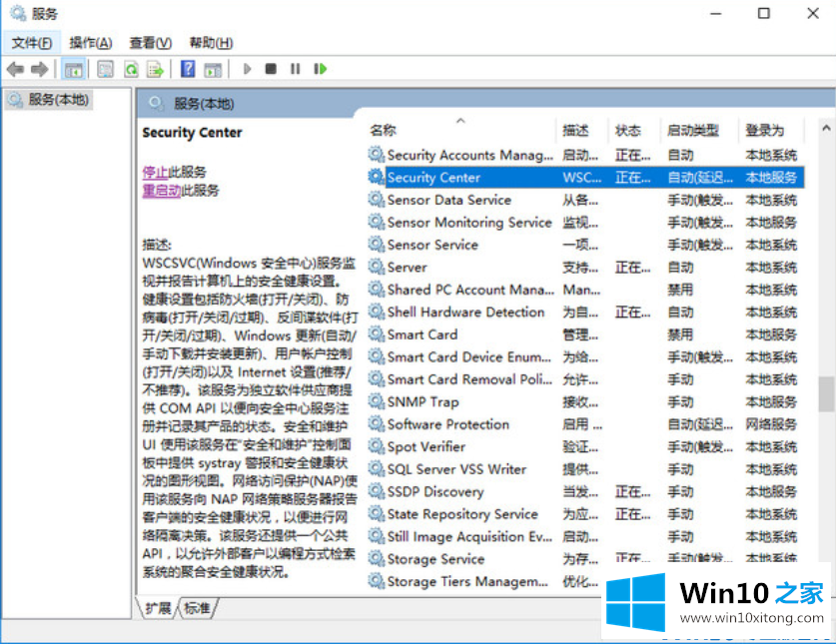This screenshot has height=644, width=836.
Task: Click the 服务(本地) pane header
Action: [204, 104]
